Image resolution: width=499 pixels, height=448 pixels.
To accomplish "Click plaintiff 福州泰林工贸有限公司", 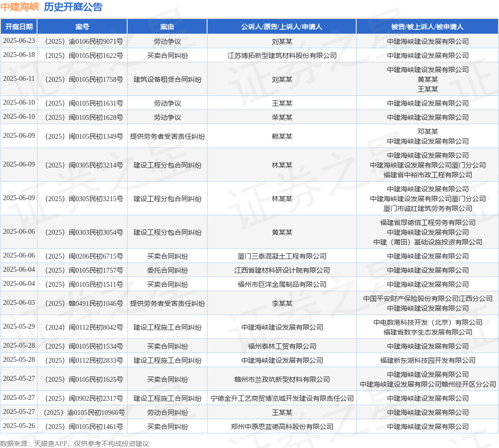I will click(x=282, y=346).
